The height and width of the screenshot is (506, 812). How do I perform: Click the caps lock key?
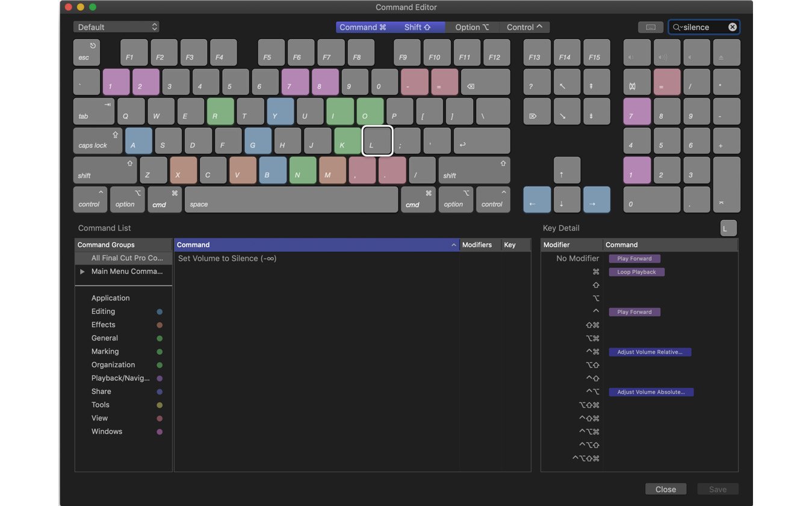[x=98, y=141]
